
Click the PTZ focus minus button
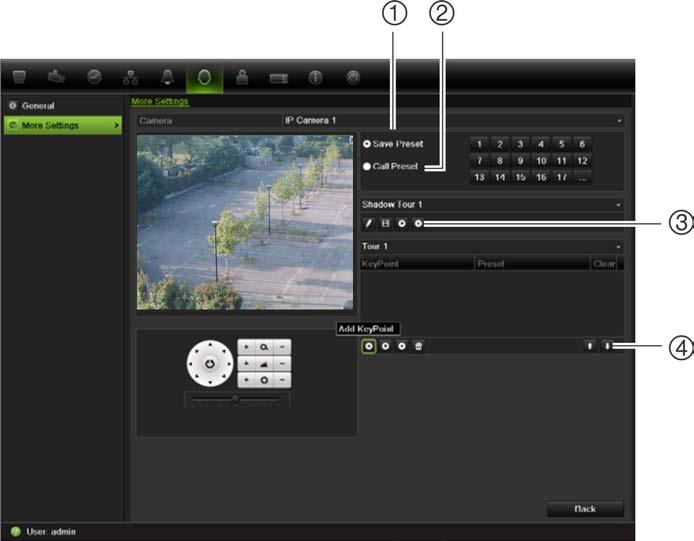pyautogui.click(x=282, y=363)
